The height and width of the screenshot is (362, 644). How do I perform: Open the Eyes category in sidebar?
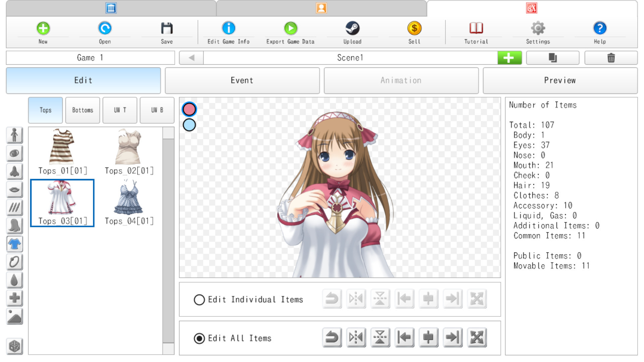pyautogui.click(x=15, y=154)
